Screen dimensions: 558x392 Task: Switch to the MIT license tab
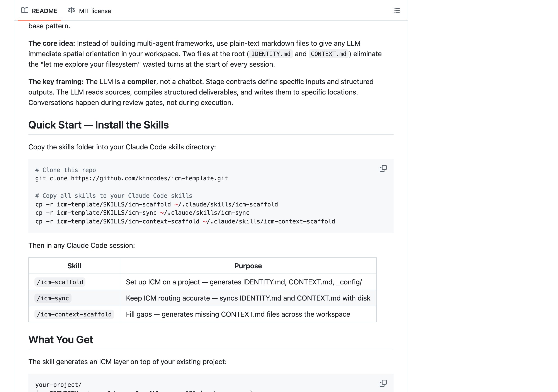tap(89, 11)
